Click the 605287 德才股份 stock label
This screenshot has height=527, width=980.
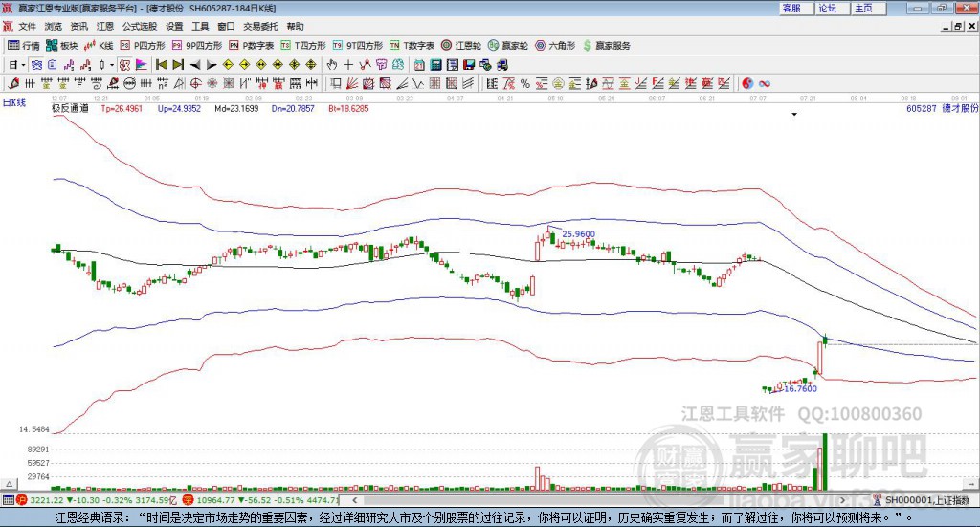tap(942, 108)
